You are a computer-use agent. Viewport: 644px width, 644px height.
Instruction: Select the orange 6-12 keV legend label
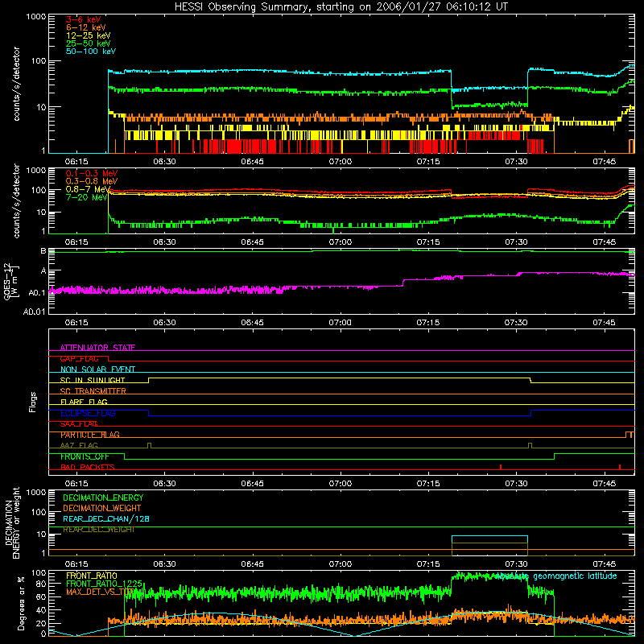click(x=86, y=27)
